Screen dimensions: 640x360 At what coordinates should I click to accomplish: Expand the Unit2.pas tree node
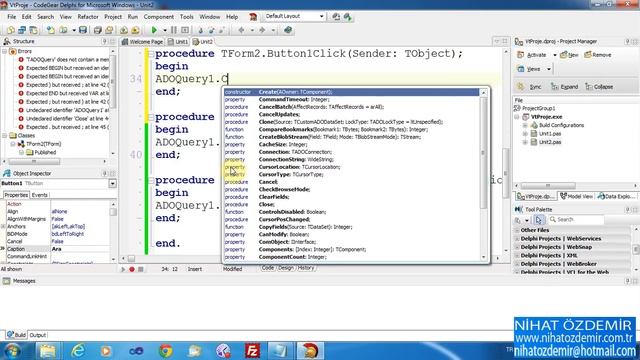(x=525, y=142)
